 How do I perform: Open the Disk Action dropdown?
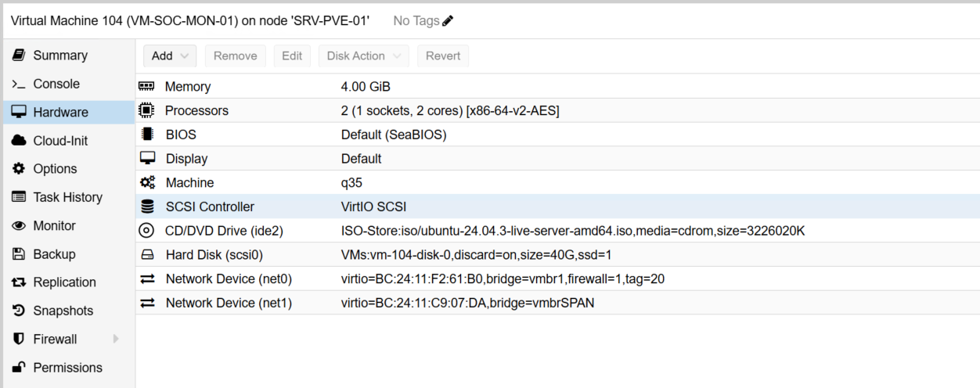363,56
